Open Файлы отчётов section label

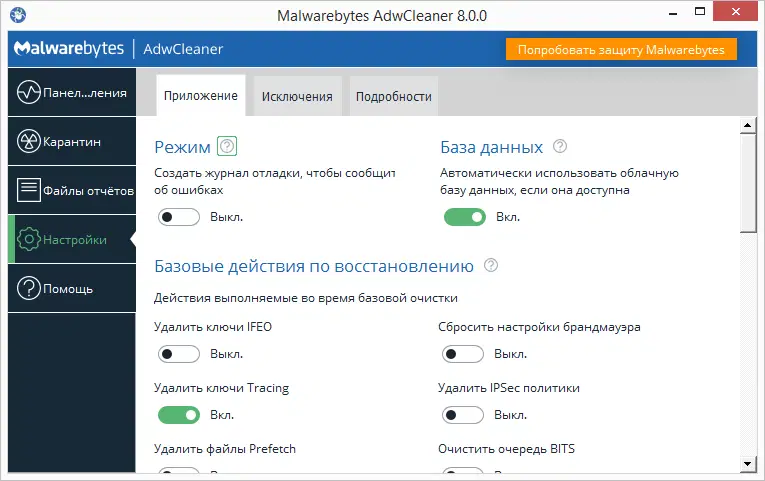[x=88, y=191]
